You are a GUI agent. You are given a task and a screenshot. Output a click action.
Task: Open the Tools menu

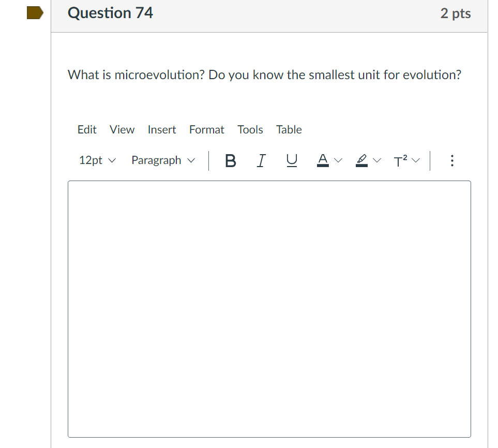coord(250,130)
